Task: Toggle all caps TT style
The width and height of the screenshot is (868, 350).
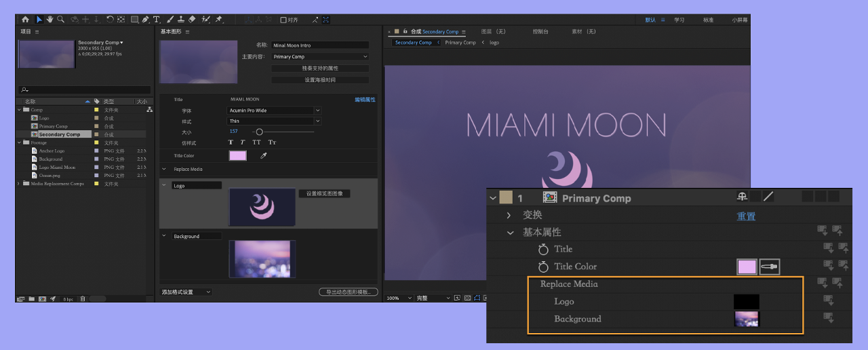Action: 256,142
